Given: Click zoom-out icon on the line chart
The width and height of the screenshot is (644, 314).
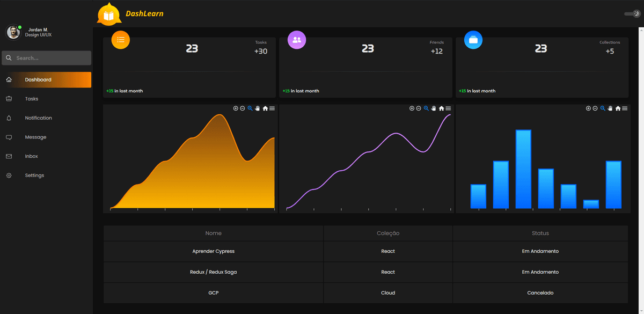Looking at the screenshot, I should [420, 108].
